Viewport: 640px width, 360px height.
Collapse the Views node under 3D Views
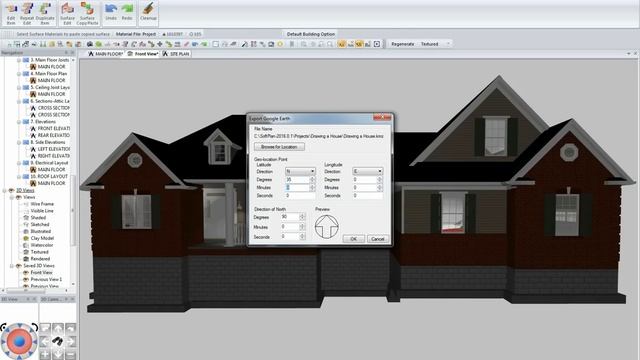pos(12,197)
